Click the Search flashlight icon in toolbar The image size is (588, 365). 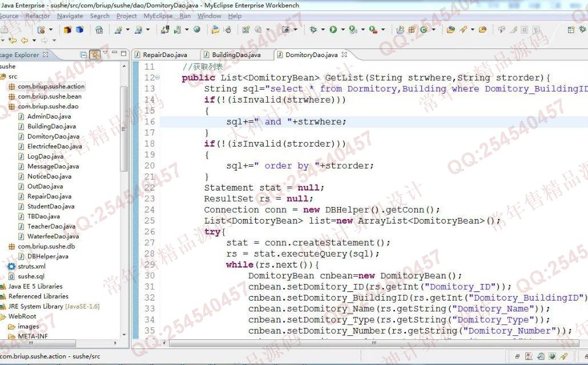[464, 30]
